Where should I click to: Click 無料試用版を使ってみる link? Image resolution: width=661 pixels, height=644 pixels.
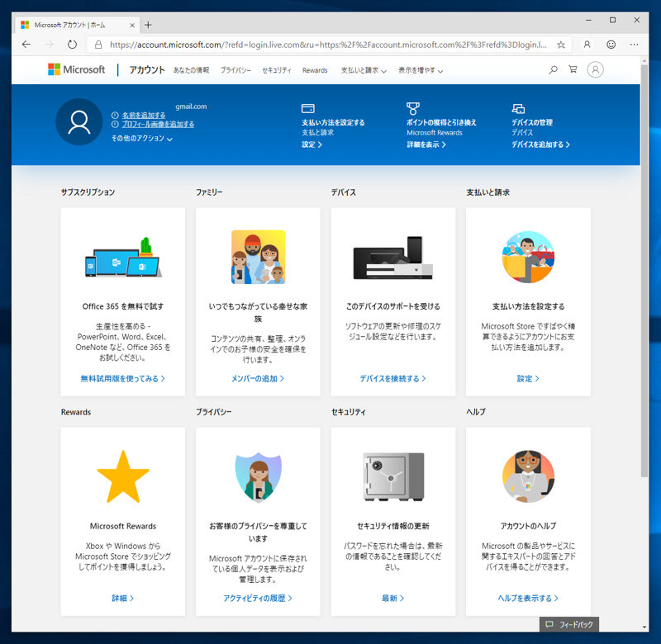[122, 379]
